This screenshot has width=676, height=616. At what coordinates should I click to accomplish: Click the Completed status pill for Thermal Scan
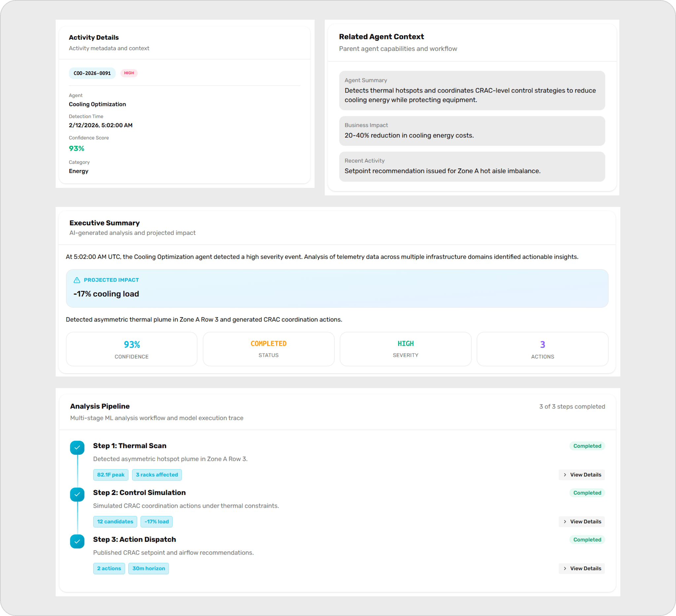(x=587, y=446)
